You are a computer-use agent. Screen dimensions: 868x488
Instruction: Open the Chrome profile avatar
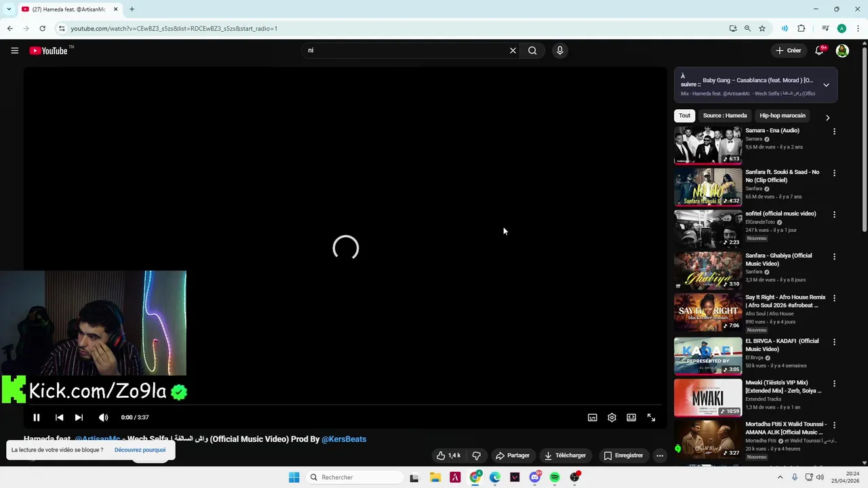[x=842, y=28]
